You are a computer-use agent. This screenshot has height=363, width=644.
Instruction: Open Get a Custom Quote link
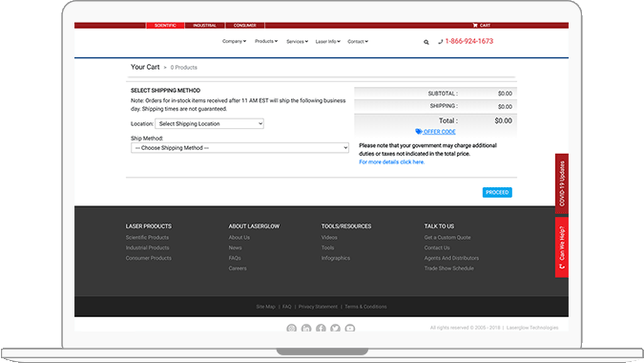[x=447, y=238]
